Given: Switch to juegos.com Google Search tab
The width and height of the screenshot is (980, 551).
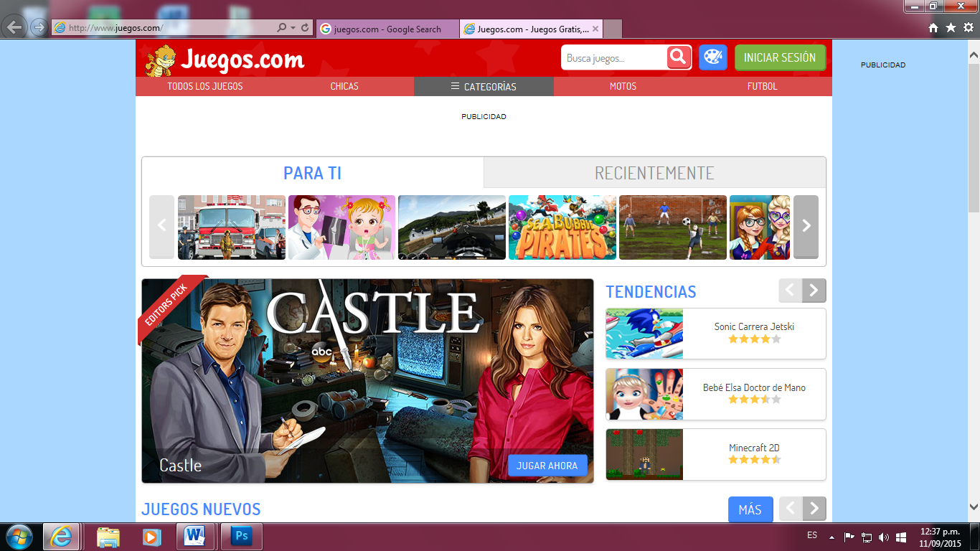Looking at the screenshot, I should [387, 29].
